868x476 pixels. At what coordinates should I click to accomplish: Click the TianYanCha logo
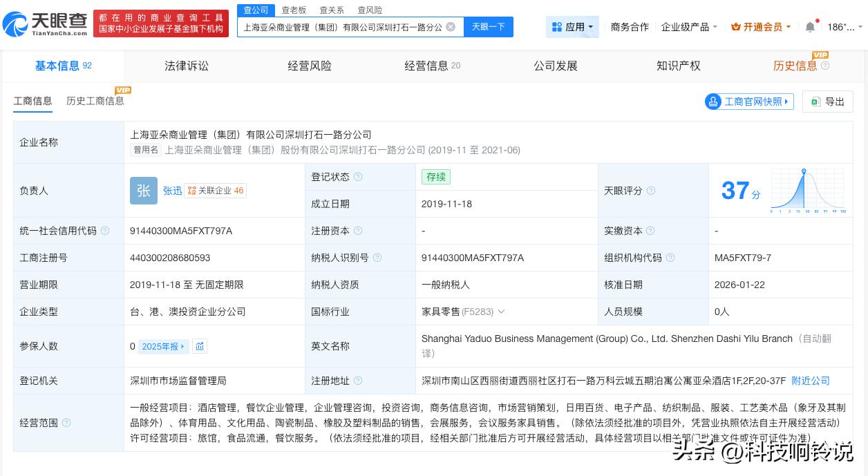[45, 23]
